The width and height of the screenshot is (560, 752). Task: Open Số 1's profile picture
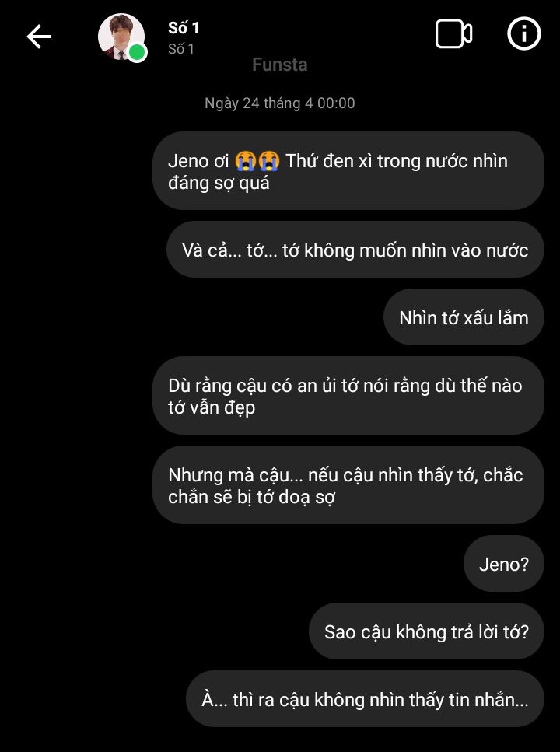[x=121, y=37]
